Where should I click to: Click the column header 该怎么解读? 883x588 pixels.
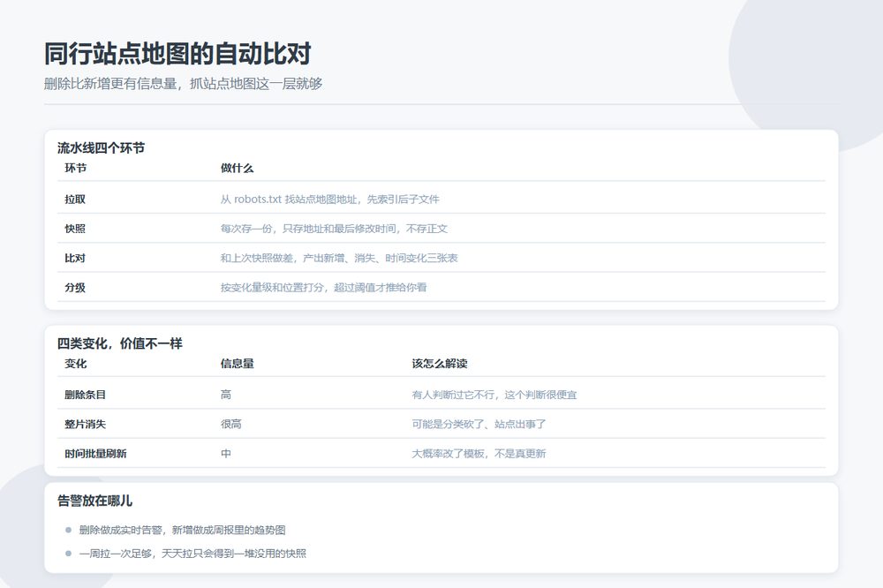(x=440, y=363)
